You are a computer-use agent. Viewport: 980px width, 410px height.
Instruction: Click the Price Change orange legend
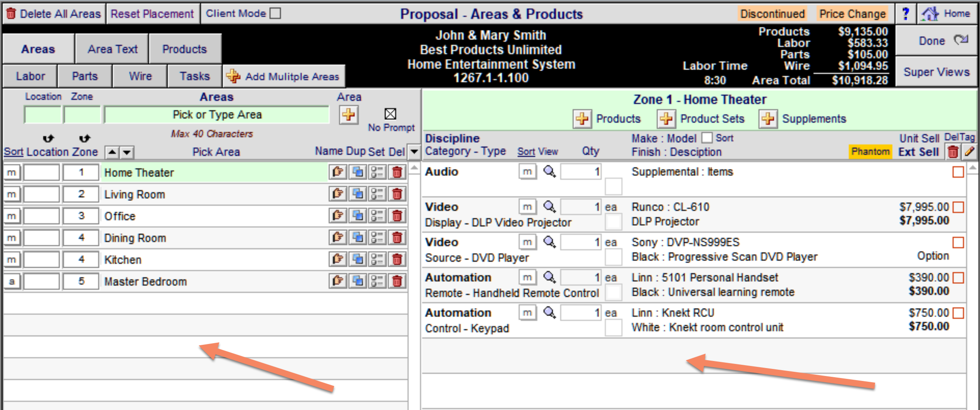853,14
